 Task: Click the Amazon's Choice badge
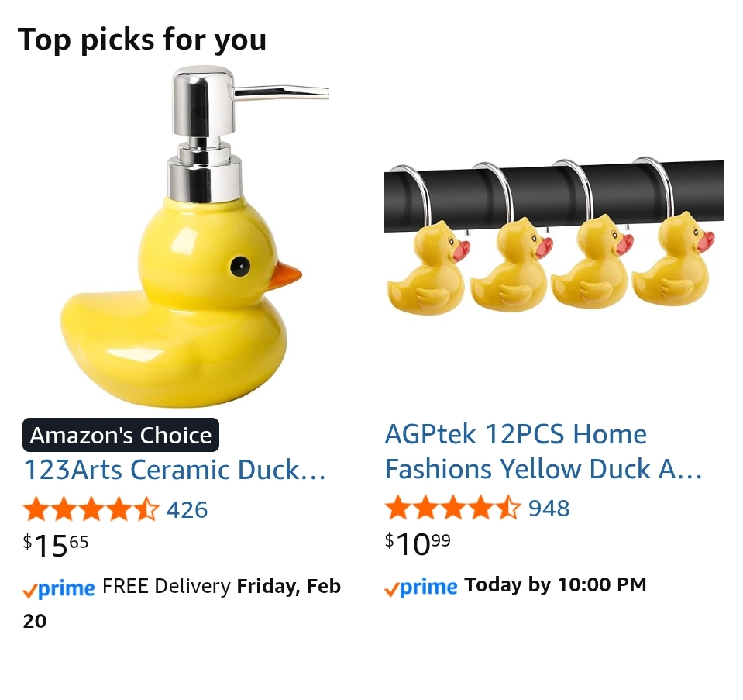click(120, 435)
